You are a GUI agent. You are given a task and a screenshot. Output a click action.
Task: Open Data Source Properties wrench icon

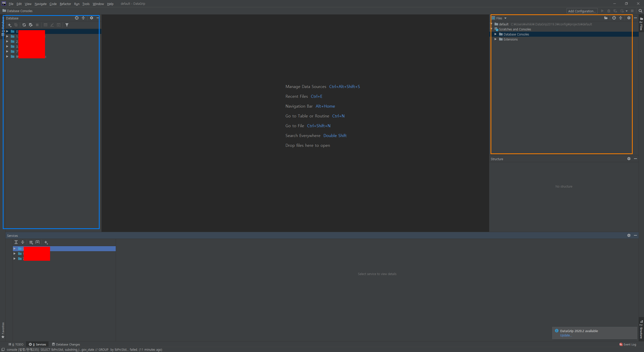coord(31,25)
